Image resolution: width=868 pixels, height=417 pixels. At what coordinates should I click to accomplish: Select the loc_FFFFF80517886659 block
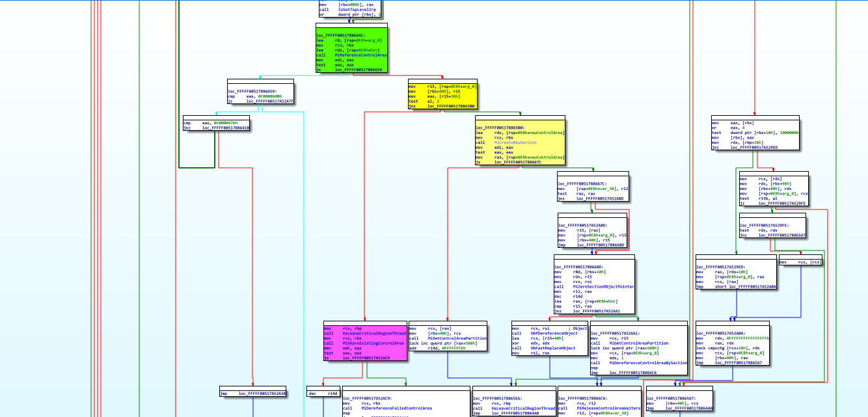260,92
